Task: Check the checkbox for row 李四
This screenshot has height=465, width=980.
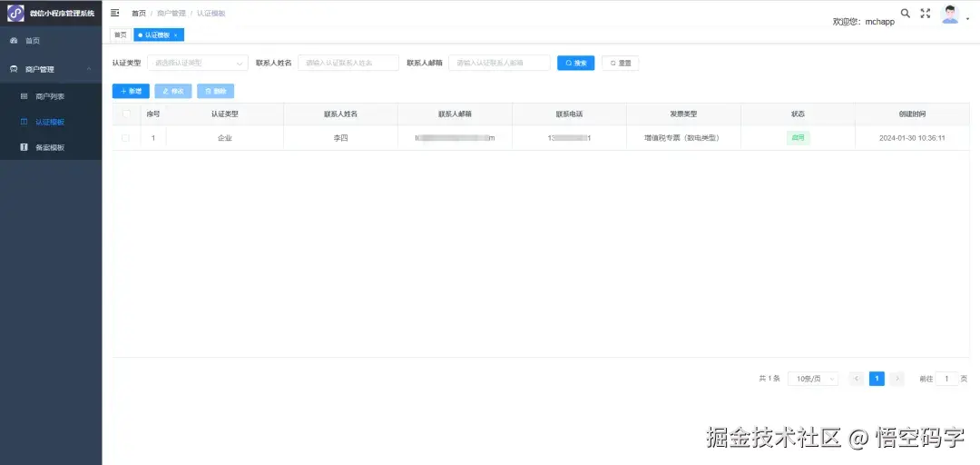Action: (125, 138)
